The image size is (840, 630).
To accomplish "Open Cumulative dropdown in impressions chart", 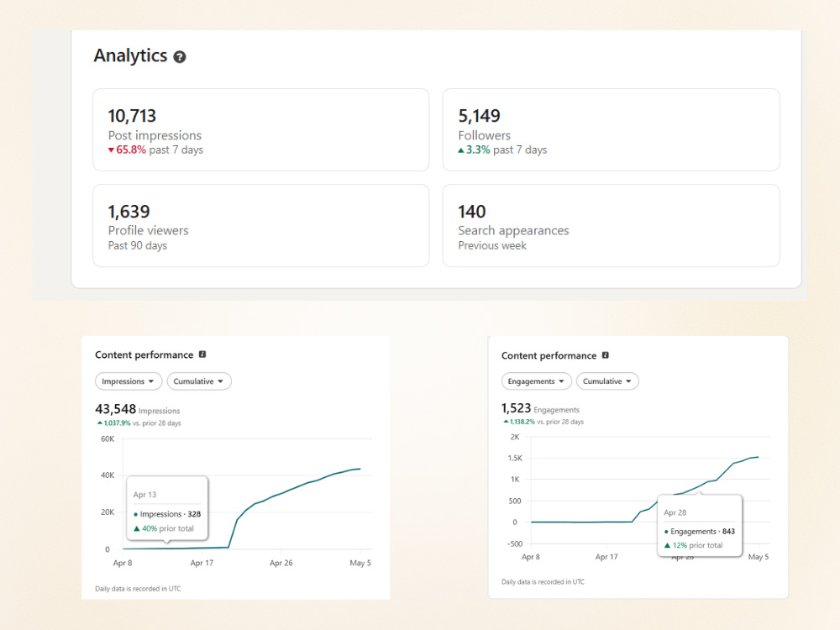I will tap(199, 381).
